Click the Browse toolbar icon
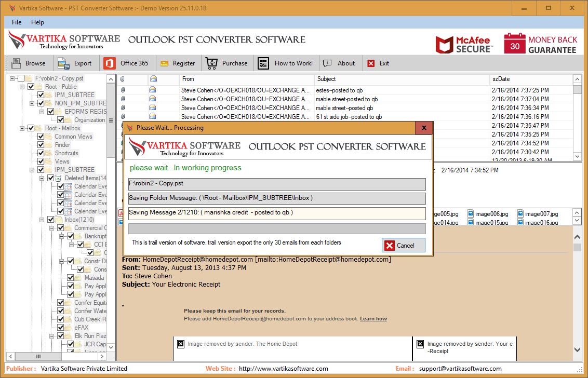The image size is (588, 378). click(16, 63)
